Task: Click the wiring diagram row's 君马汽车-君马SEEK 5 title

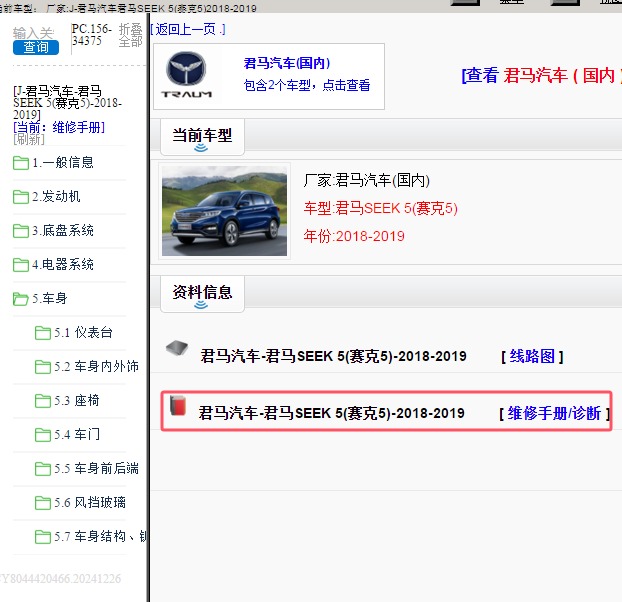Action: click(334, 356)
